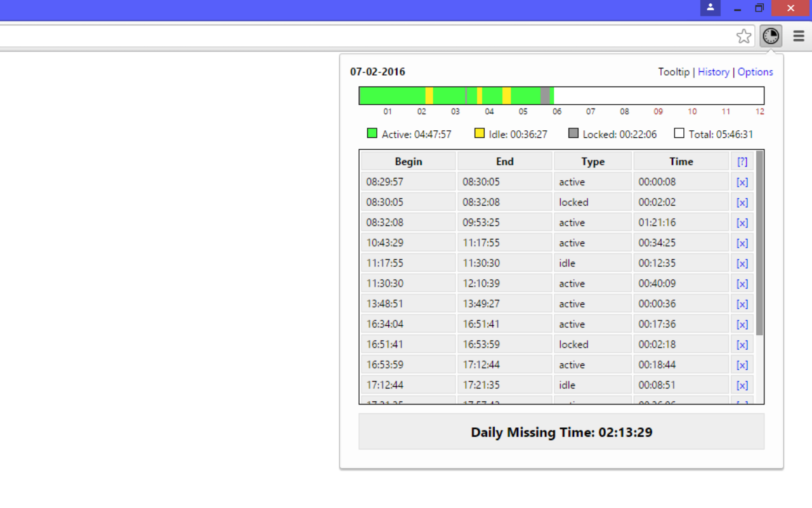This screenshot has width=812, height=508.
Task: Click the idle type cell in 11:17:55 row
Action: [x=593, y=263]
